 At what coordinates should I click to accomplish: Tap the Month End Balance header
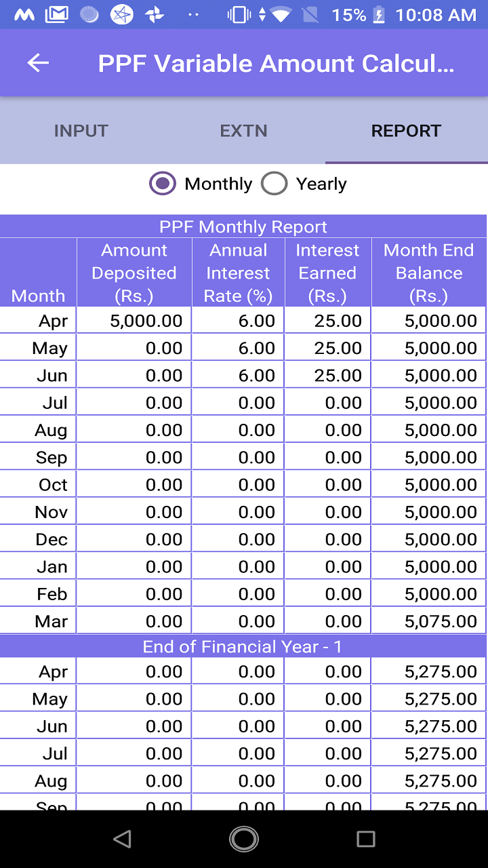(429, 273)
